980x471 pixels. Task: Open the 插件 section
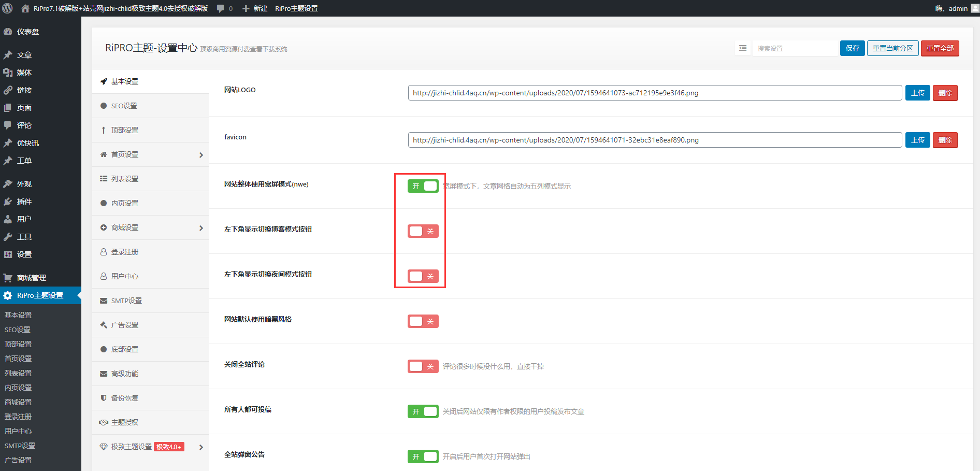click(24, 201)
